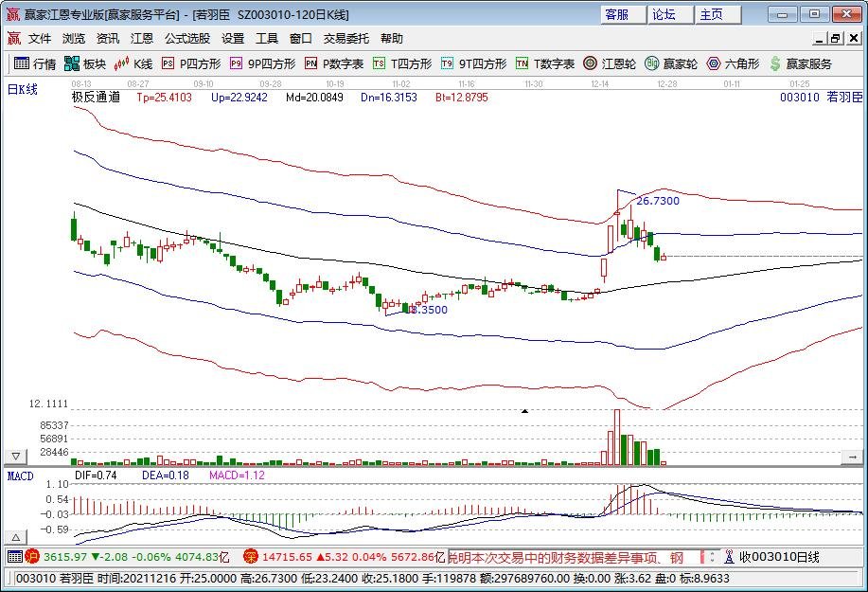The height and width of the screenshot is (592, 868).
Task: Open the 交易委托 menu
Action: click(x=346, y=38)
